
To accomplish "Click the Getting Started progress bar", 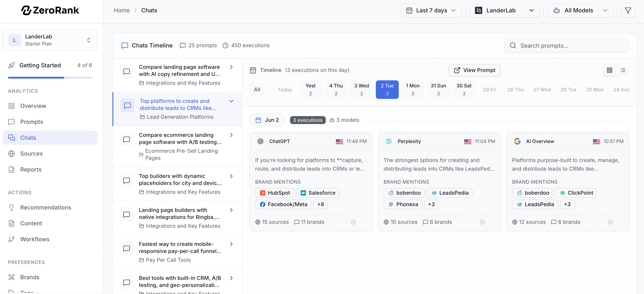I will click(50, 77).
